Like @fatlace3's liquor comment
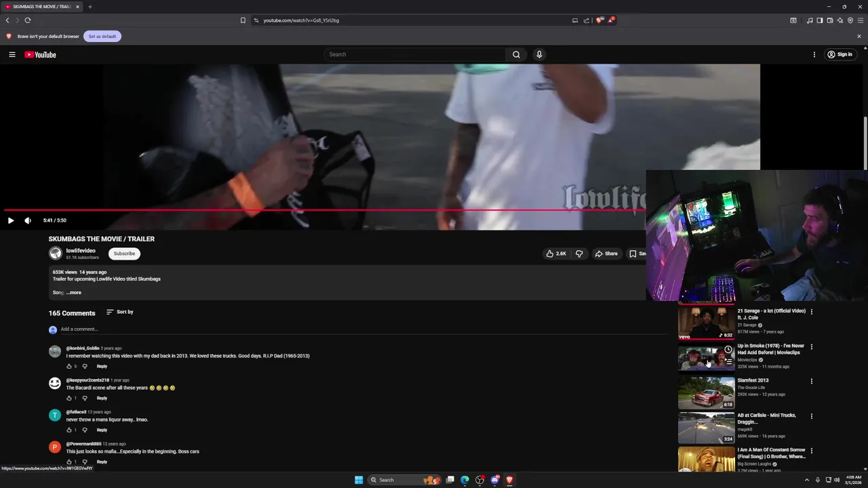This screenshot has width=868, height=488. point(69,430)
